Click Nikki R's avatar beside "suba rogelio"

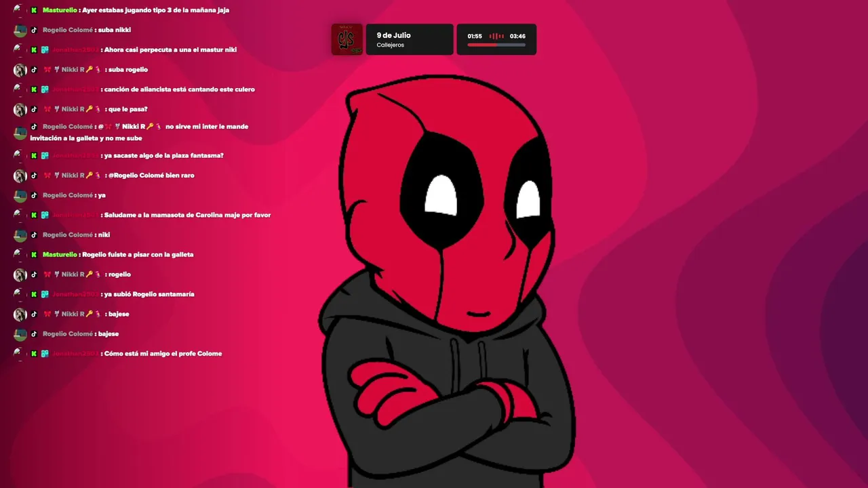tap(20, 70)
